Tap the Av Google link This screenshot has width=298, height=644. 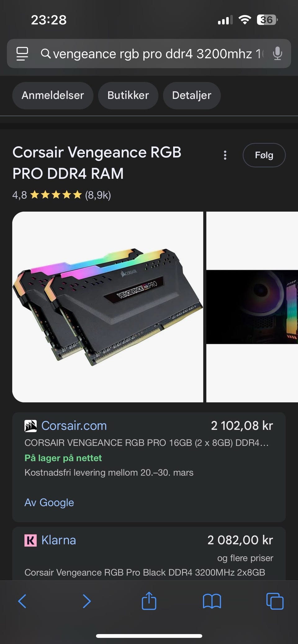[x=49, y=502]
